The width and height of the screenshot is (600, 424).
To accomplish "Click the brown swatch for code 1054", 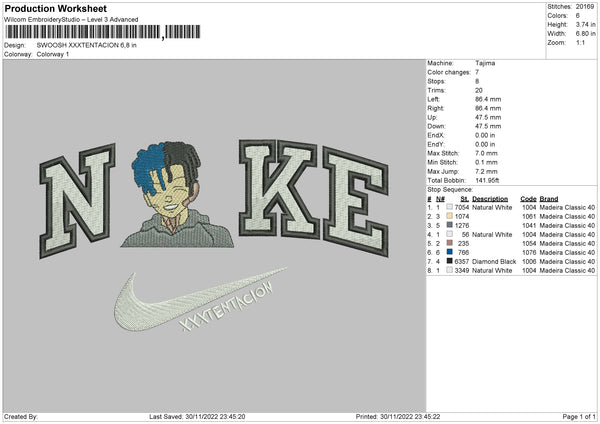I will (x=450, y=243).
